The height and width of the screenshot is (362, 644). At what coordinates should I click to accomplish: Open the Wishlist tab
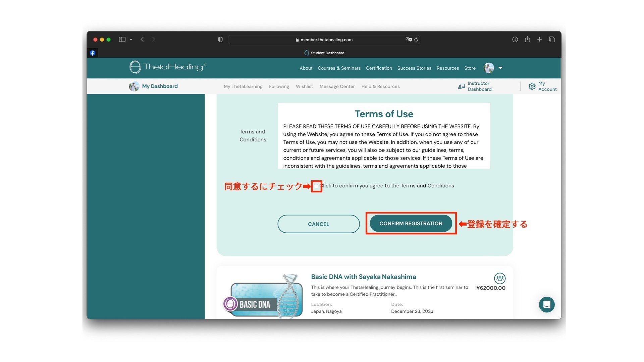[304, 86]
